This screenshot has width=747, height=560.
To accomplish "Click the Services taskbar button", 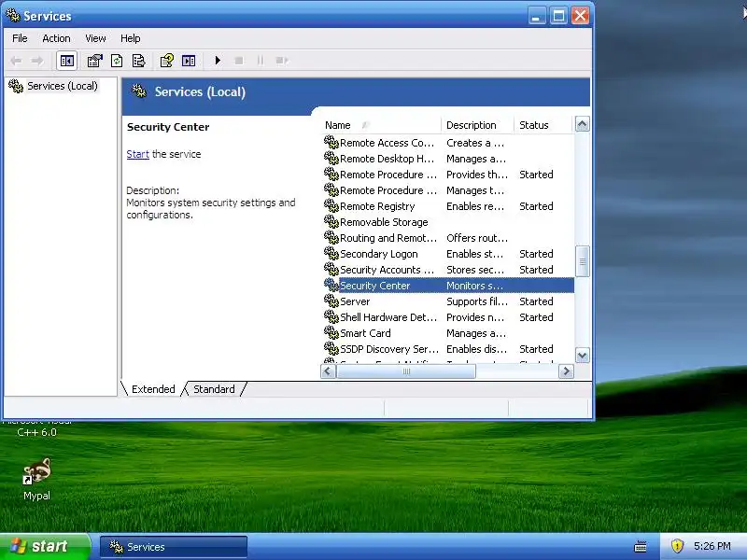I will pos(174,547).
